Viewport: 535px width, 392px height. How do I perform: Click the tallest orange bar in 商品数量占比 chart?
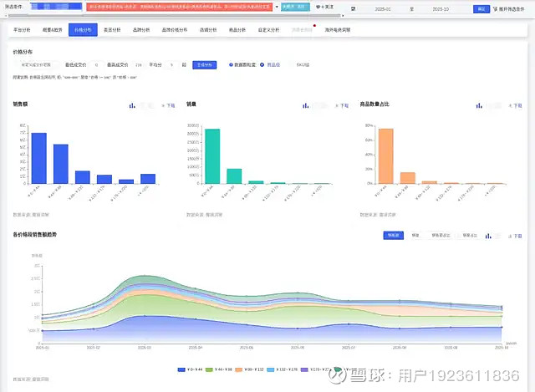coord(386,156)
